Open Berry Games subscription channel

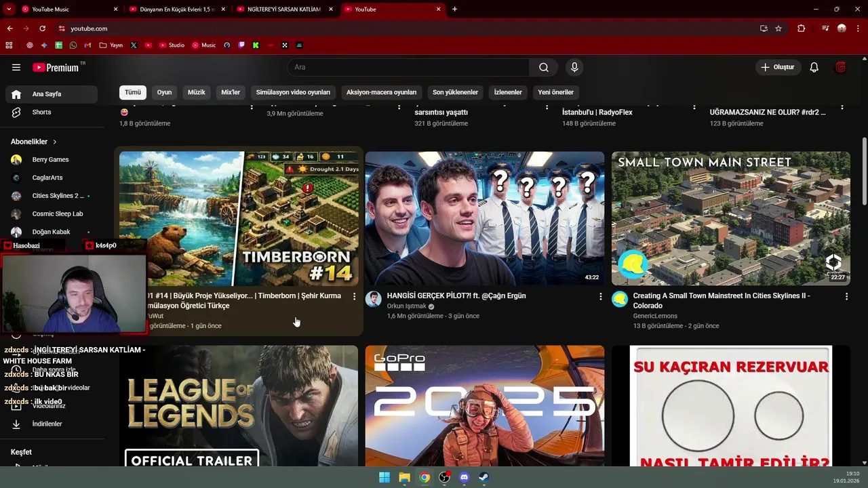point(52,159)
